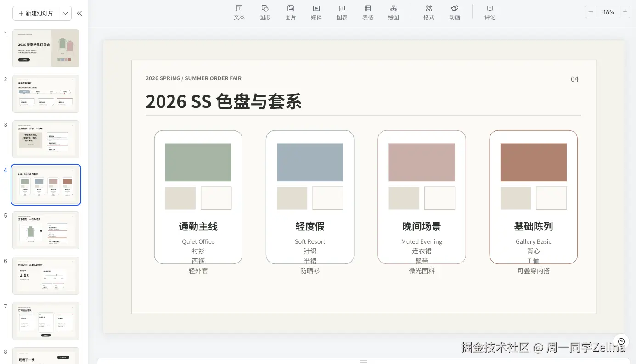Select slide 1 thumbnail
The width and height of the screenshot is (636, 364).
[x=46, y=48]
